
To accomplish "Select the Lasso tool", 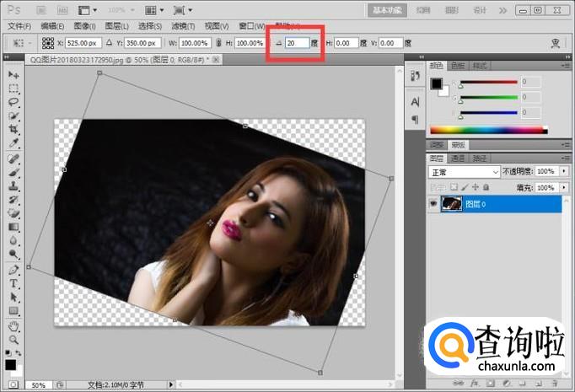I will tap(13, 102).
